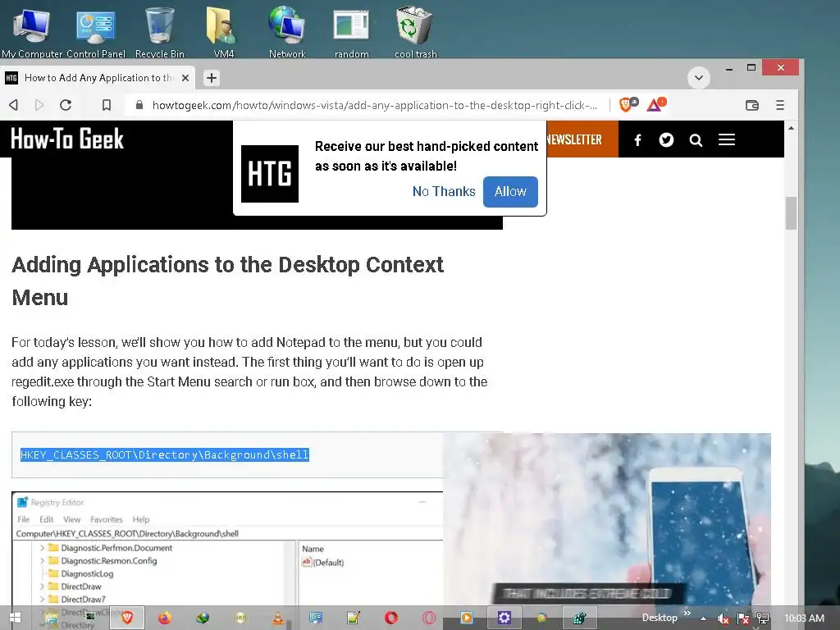Image resolution: width=840 pixels, height=630 pixels.
Task: Open the network tray icon
Action: [763, 619]
